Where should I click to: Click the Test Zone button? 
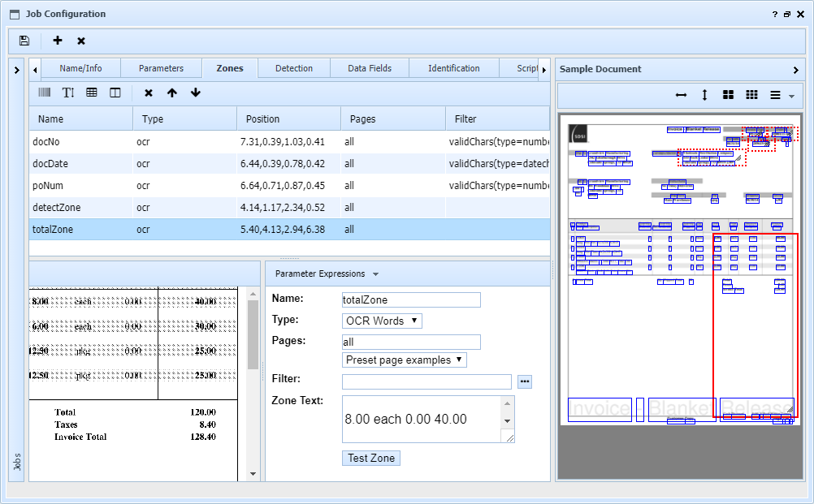point(371,458)
